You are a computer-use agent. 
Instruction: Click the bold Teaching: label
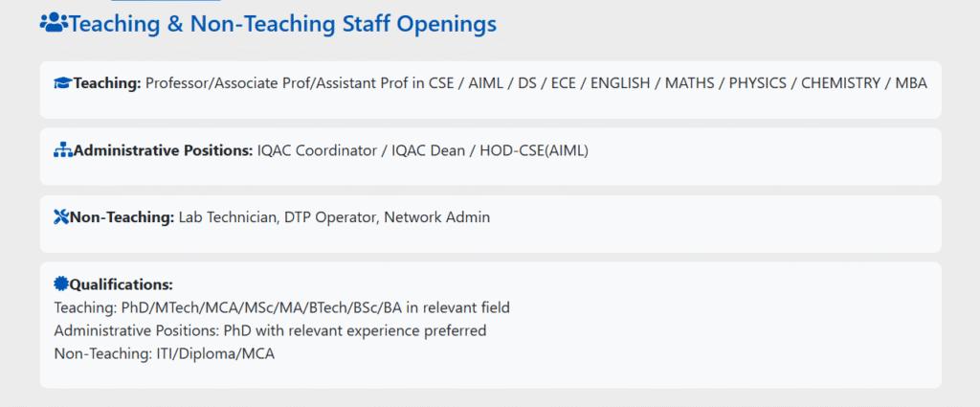tap(107, 83)
